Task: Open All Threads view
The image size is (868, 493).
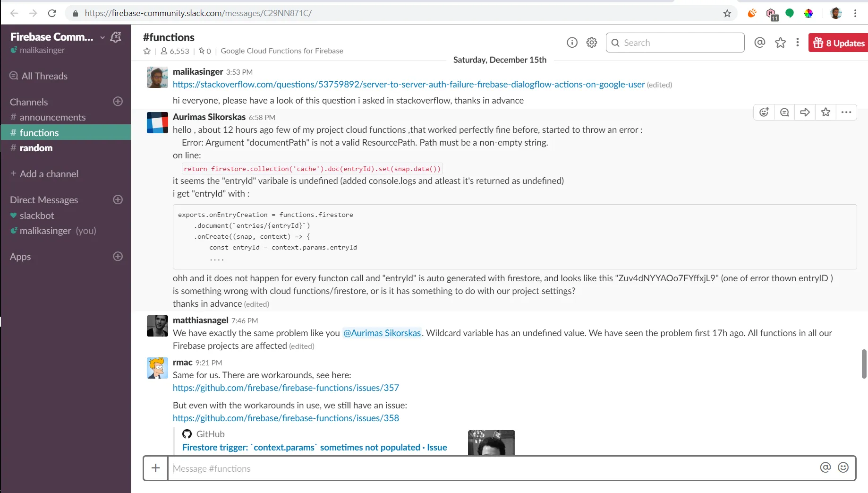Action: tap(39, 76)
